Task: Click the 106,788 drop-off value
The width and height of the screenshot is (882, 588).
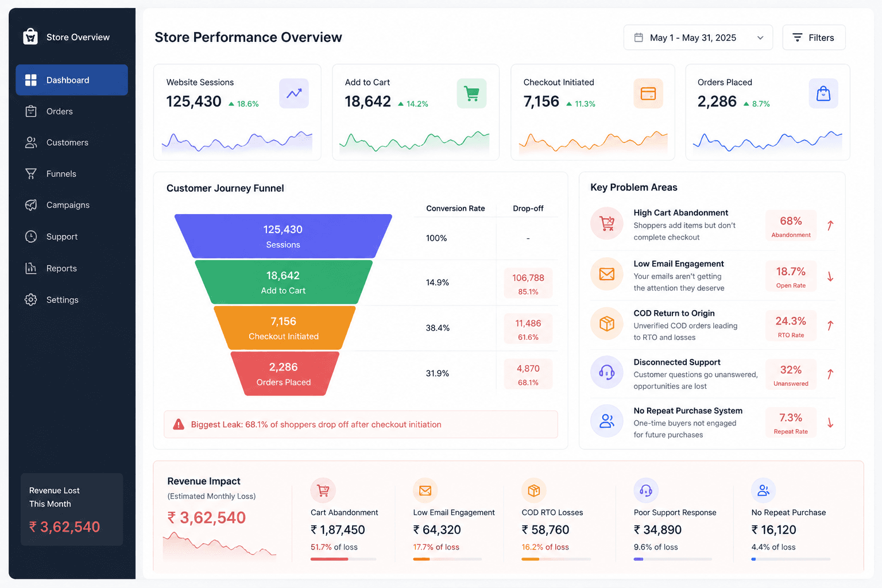Action: pos(528,278)
